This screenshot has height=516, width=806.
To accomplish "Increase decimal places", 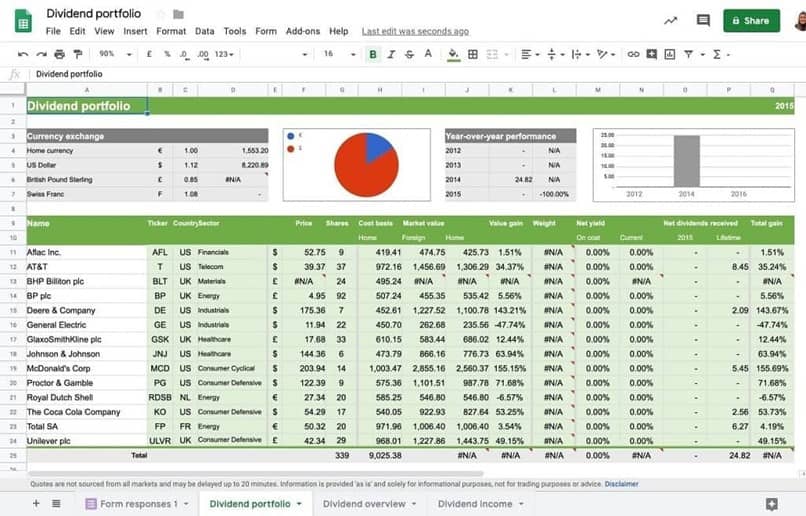I will [203, 54].
